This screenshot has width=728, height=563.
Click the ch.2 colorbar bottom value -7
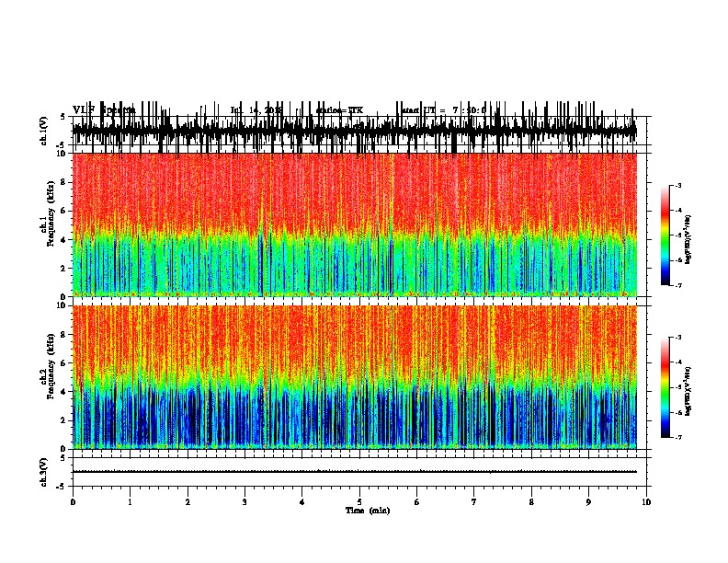click(677, 437)
